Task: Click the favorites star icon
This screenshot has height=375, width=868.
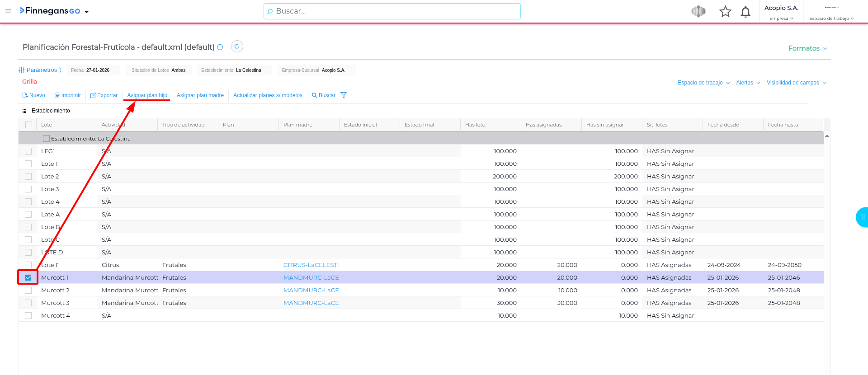Action: tap(725, 11)
